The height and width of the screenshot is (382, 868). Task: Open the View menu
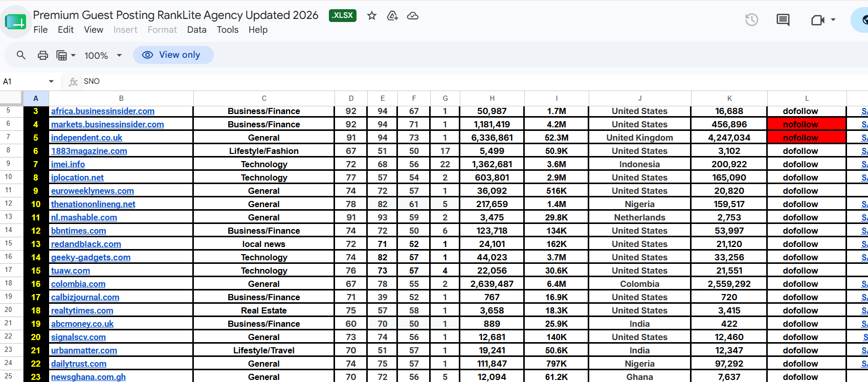(x=94, y=30)
